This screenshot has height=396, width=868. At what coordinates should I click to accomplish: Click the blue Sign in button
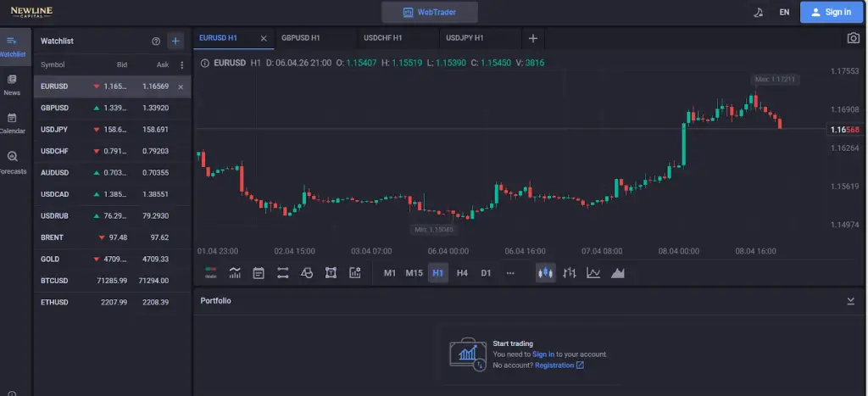click(x=831, y=12)
